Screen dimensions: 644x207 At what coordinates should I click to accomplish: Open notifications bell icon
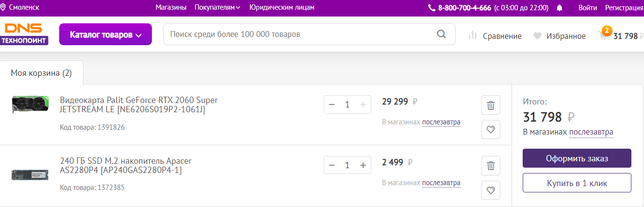point(560,8)
